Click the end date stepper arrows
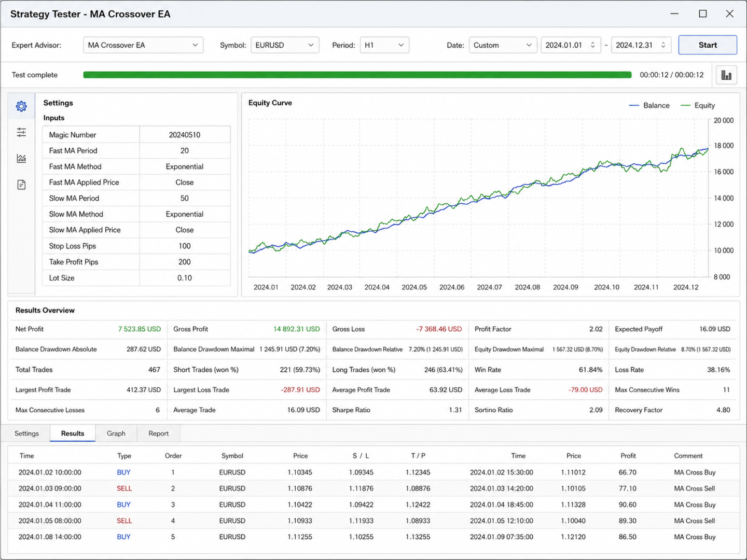 (x=663, y=45)
